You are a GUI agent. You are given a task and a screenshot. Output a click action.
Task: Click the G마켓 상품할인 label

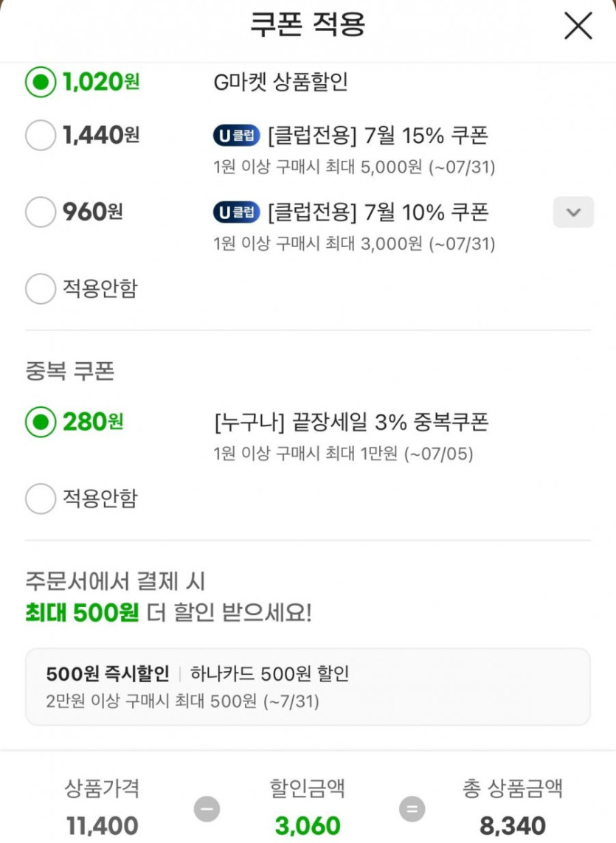280,82
